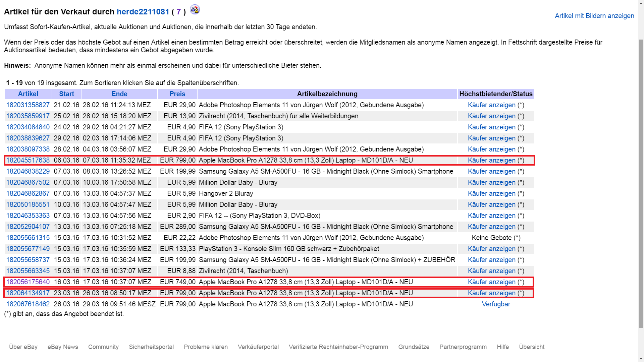644x362 pixels.
Task: Open item 182052904107
Action: pyautogui.click(x=28, y=227)
